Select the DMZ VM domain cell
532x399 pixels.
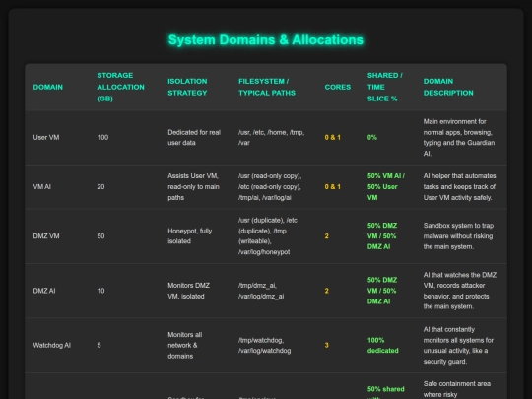coord(46,236)
